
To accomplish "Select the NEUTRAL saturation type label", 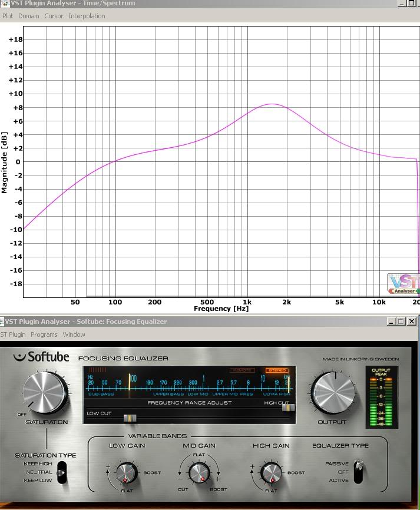I will coord(39,472).
